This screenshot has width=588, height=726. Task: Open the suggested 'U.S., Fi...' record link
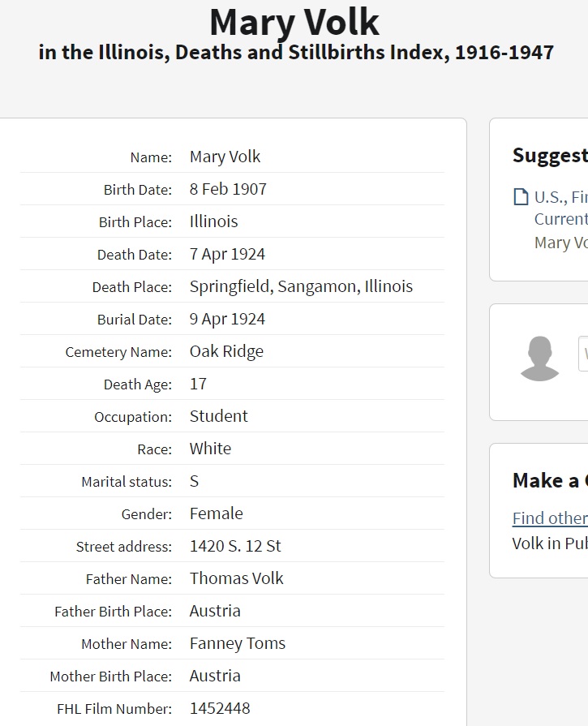point(560,197)
